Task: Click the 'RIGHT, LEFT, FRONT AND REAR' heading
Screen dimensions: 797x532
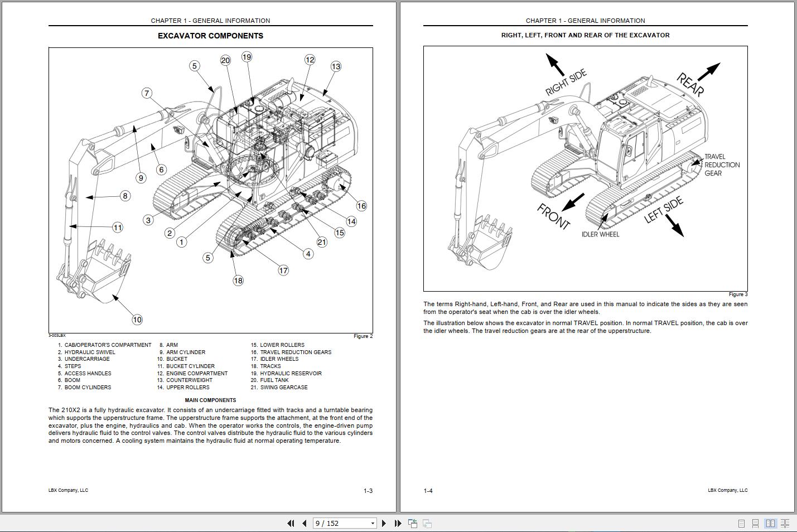Action: [x=585, y=35]
